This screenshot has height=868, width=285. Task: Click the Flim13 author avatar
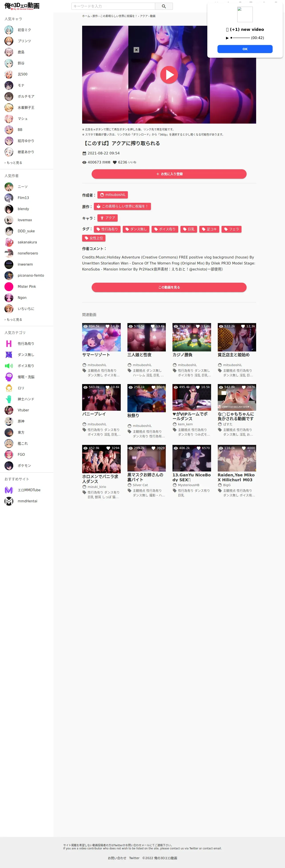pos(9,198)
